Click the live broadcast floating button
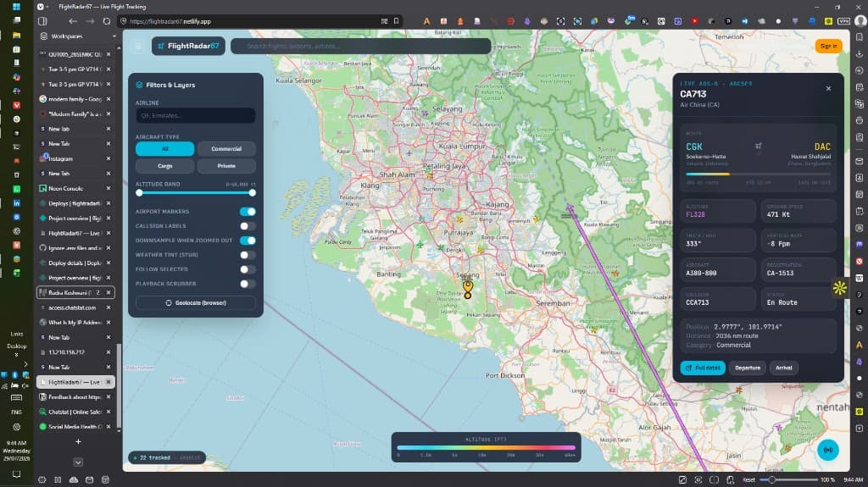The image size is (868, 487). 828,450
